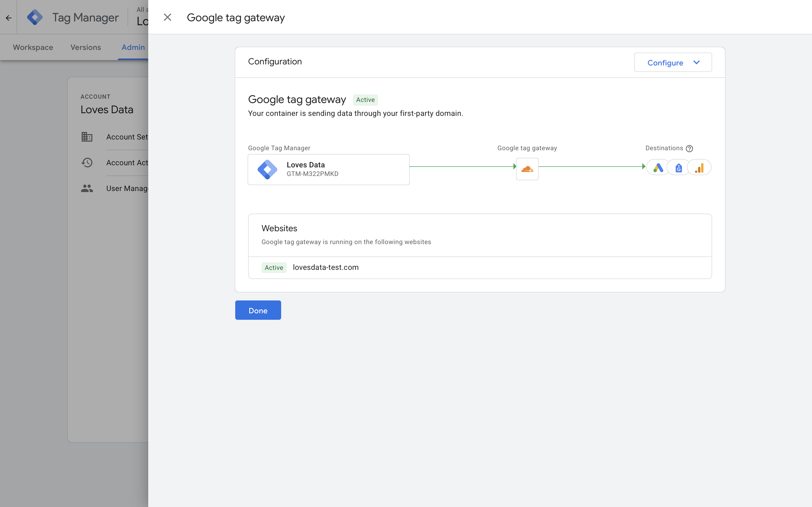Click the Loves Data account name
Screen dimensions: 812x507
[107, 109]
